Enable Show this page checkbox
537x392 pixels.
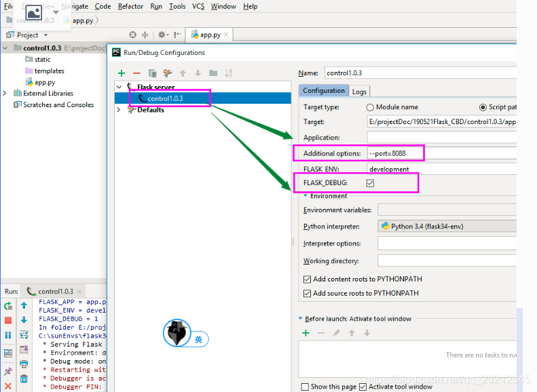(x=305, y=387)
